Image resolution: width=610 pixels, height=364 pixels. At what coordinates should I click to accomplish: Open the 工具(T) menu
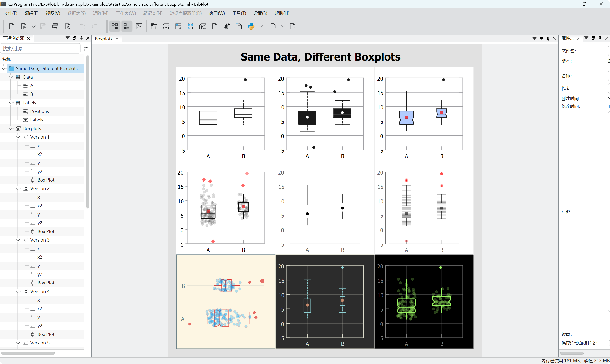pos(239,13)
